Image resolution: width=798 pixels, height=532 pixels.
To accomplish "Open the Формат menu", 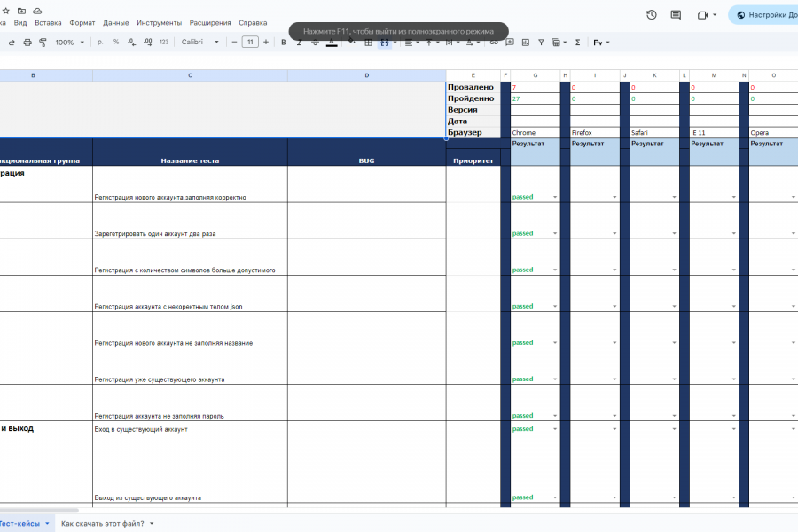I will [82, 23].
